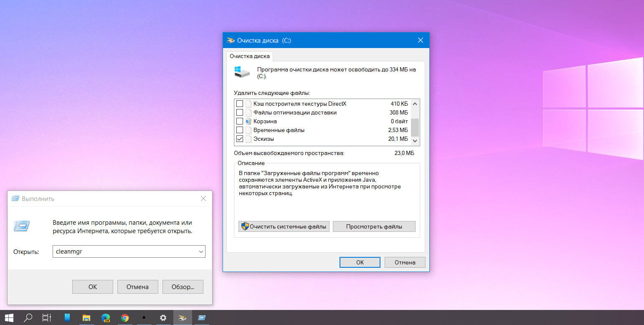Screen dimensions: 644x325
Task: Open Settings gear on the taskbar
Action: click(x=163, y=317)
